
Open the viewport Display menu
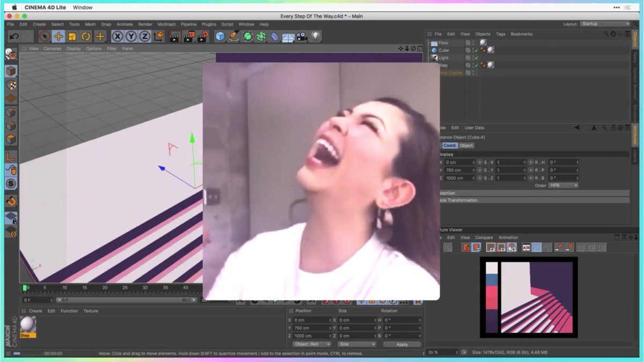(x=74, y=48)
